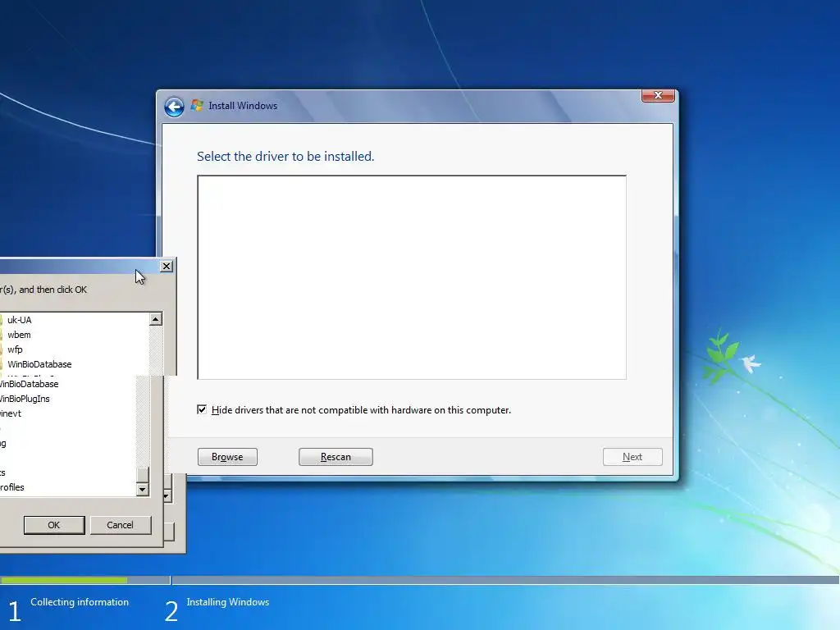Select the winevt folder

(x=11, y=413)
